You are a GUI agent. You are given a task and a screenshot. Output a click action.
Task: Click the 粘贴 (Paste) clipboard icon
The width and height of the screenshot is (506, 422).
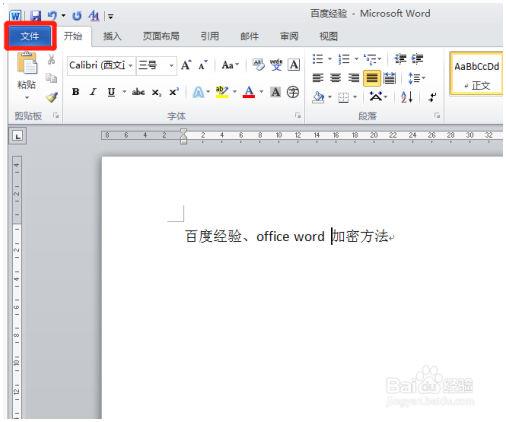pyautogui.click(x=27, y=63)
